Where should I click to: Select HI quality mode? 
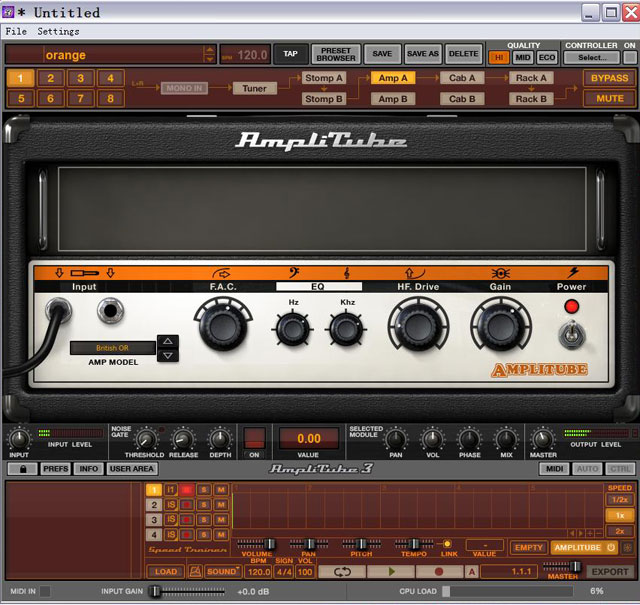(x=499, y=58)
